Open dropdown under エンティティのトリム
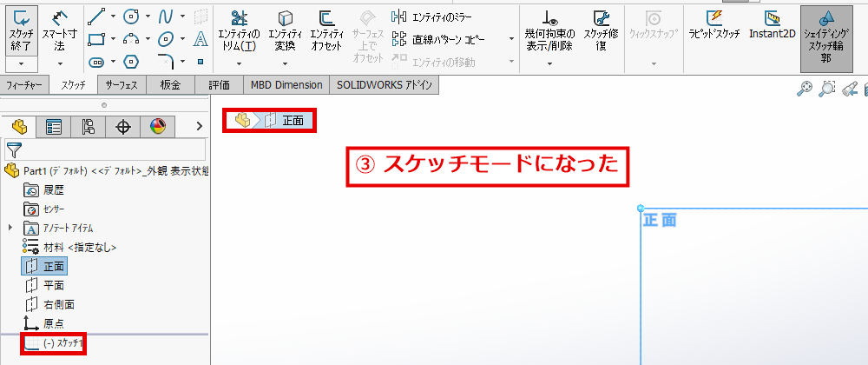Viewport: 868px width, 365px height. [240, 63]
